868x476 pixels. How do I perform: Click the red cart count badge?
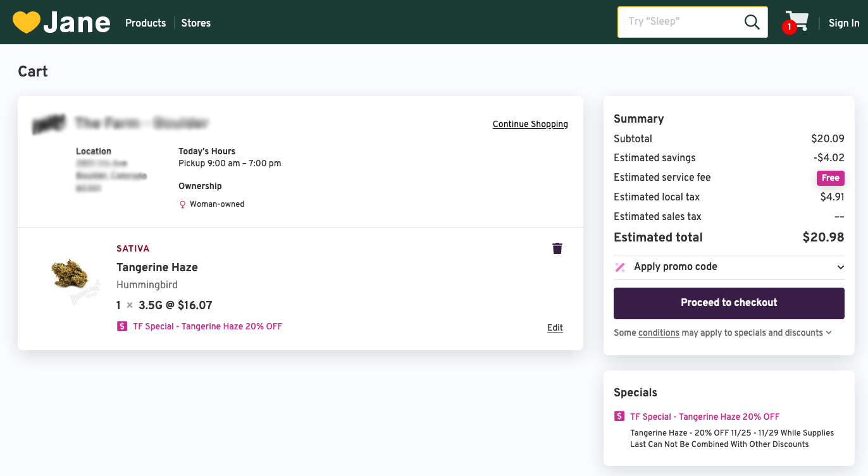pyautogui.click(x=789, y=27)
